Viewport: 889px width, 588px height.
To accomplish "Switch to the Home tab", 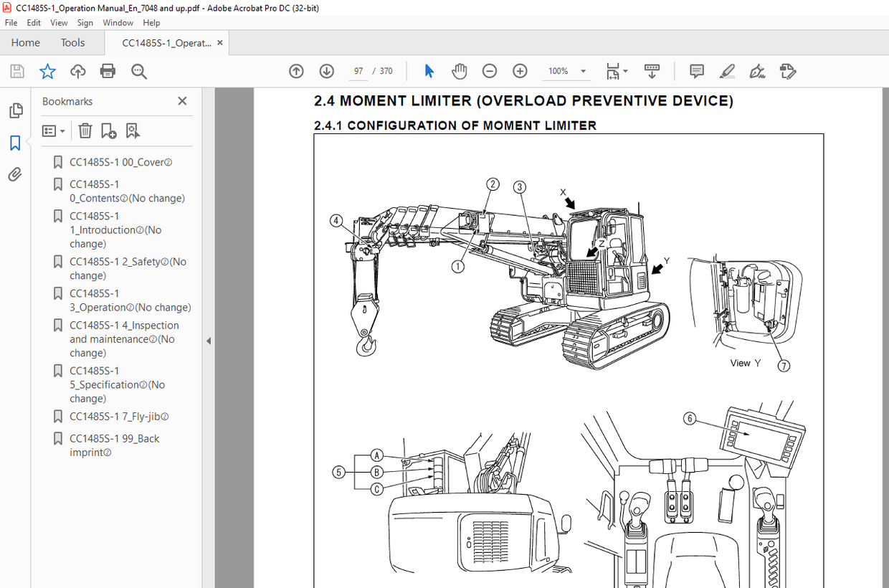I will 25,42.
